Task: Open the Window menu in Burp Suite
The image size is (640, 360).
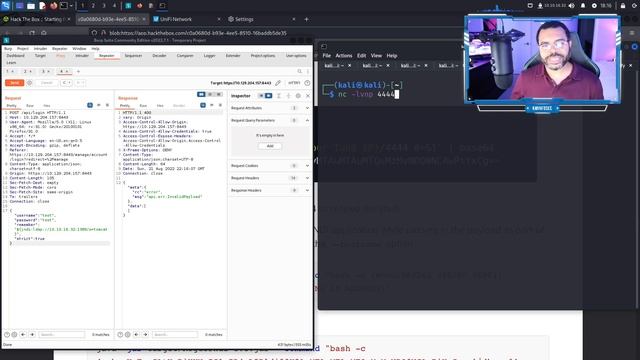Action: click(79, 49)
